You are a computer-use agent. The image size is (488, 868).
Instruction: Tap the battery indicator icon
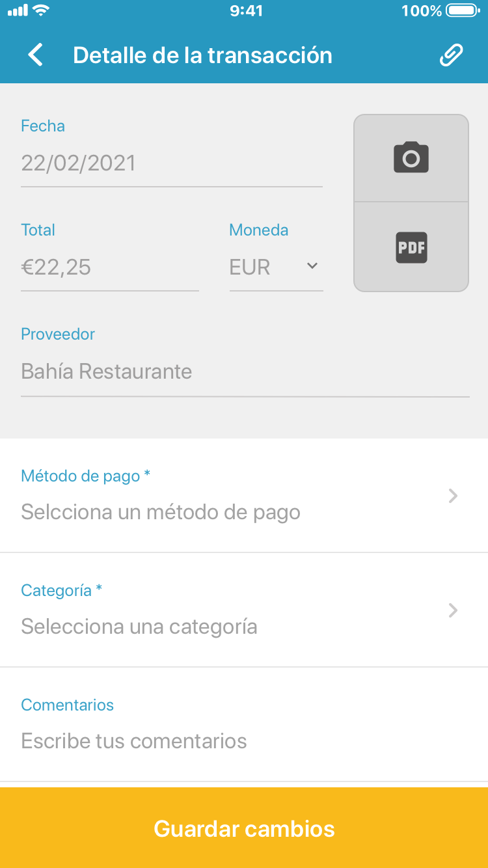tap(464, 10)
